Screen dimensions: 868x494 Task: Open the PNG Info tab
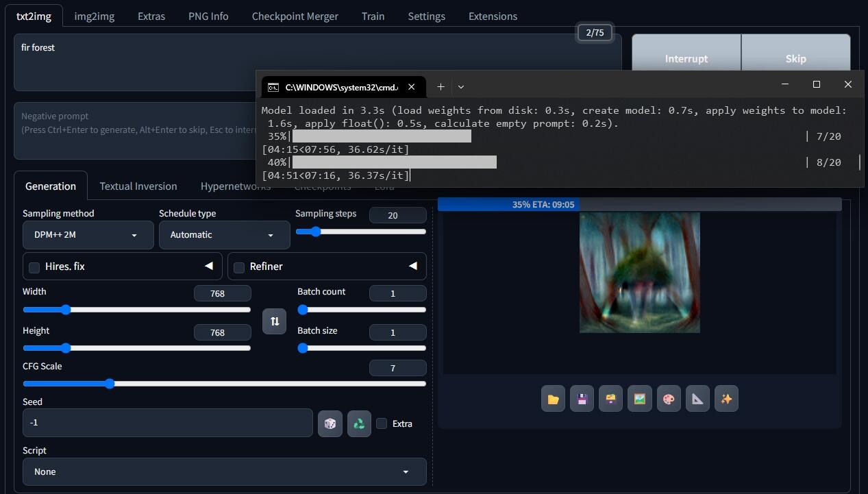point(208,16)
